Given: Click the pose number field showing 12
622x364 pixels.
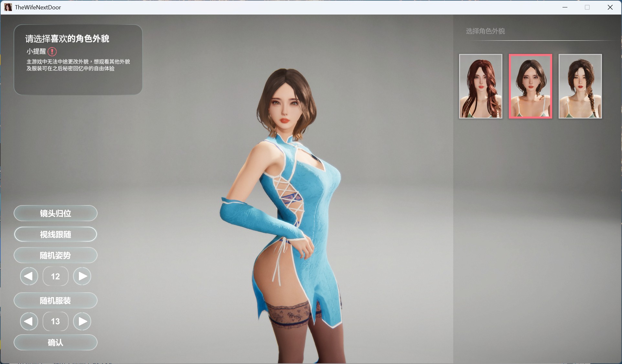Looking at the screenshot, I should pos(55,276).
